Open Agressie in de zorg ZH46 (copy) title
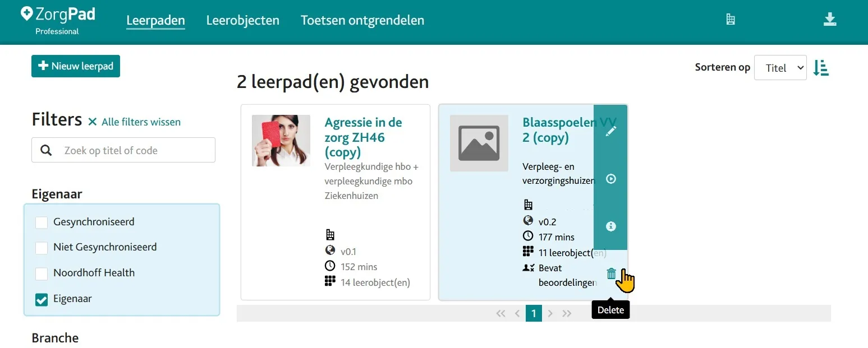Viewport: 868px width, 348px height. point(363,137)
